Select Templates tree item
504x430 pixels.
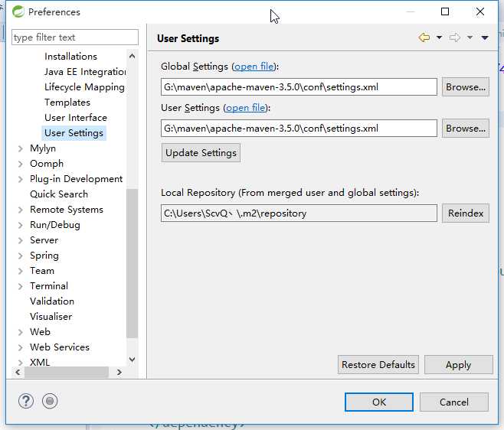pos(67,103)
